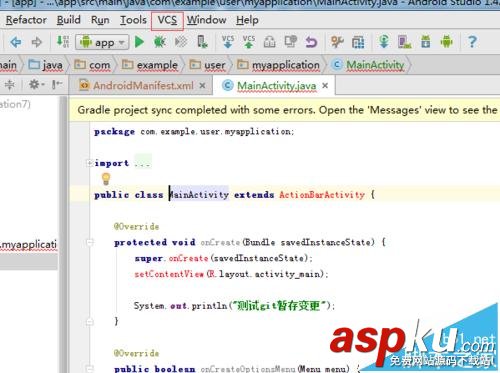Open the Tools menu
This screenshot has height=373, width=500.
pyautogui.click(x=133, y=20)
